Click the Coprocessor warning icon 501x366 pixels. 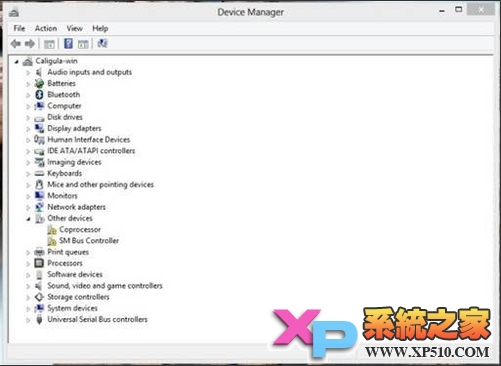pos(52,230)
